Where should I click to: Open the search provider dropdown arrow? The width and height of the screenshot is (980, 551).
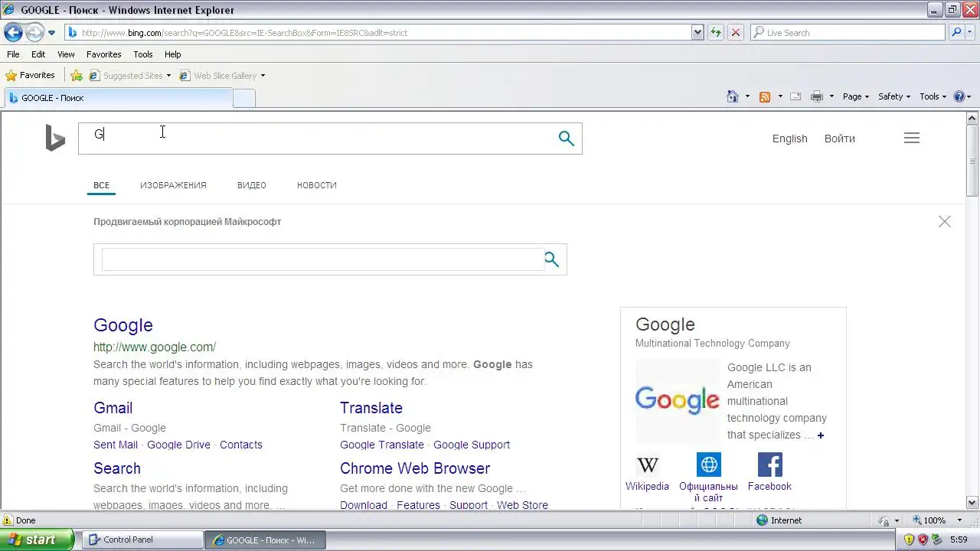click(969, 32)
